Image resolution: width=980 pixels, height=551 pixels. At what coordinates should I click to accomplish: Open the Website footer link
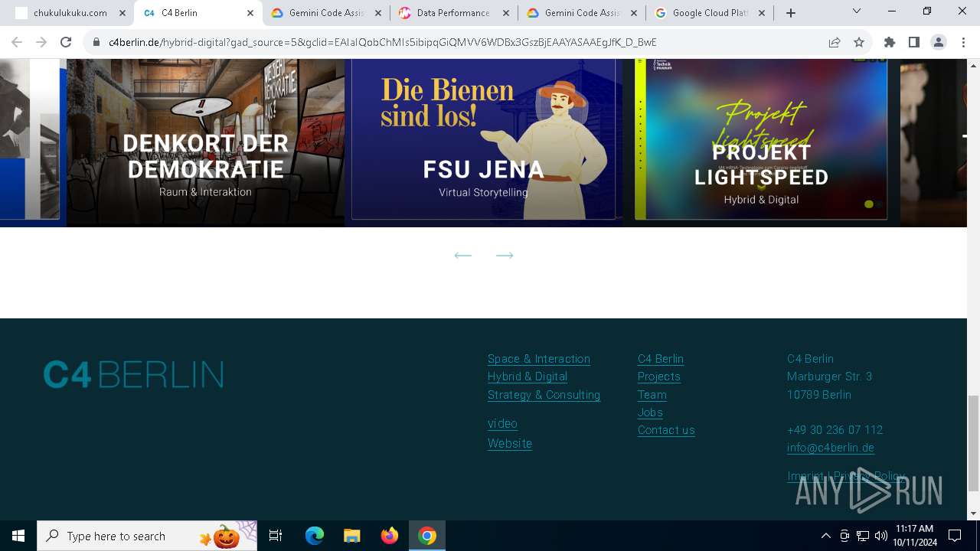[x=510, y=443]
